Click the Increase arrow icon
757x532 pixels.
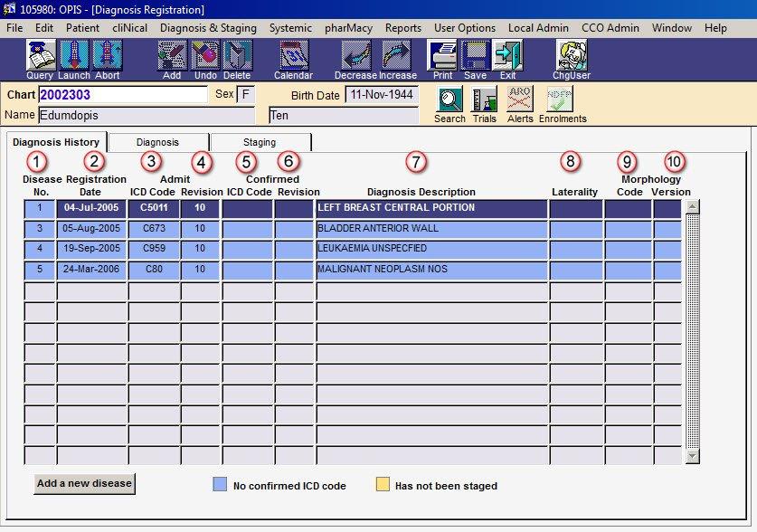pos(397,55)
